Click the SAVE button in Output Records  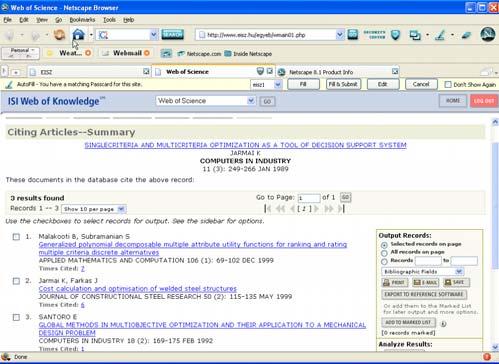tap(456, 283)
